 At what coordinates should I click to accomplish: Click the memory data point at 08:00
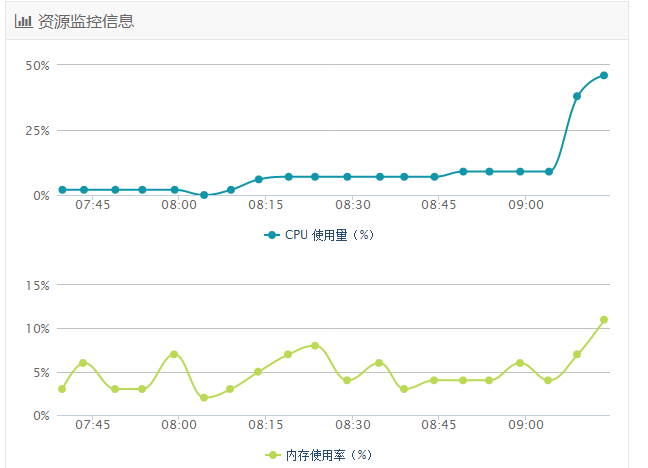click(x=174, y=354)
